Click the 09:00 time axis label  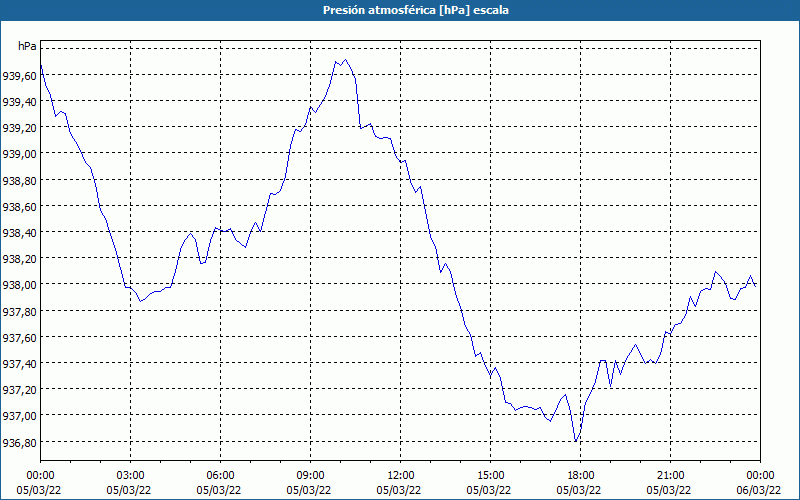tap(310, 476)
